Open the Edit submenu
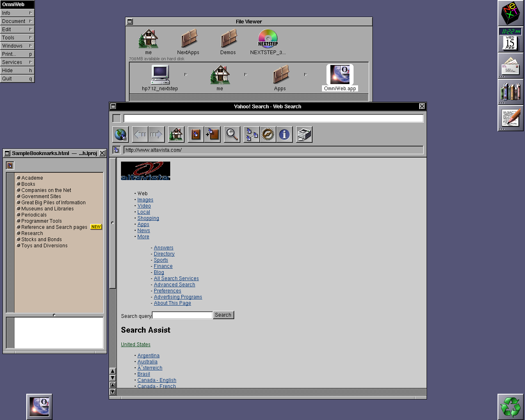Viewport: 525px width, 420px height. [17, 30]
